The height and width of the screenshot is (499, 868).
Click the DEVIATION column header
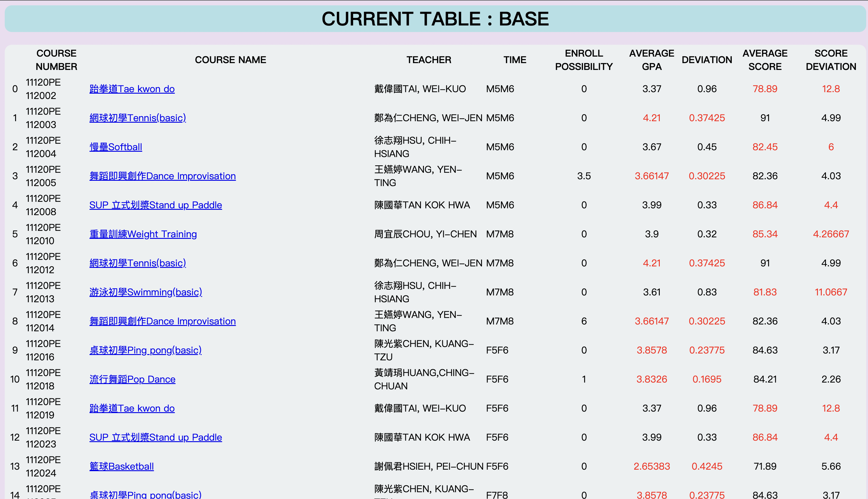tap(707, 60)
